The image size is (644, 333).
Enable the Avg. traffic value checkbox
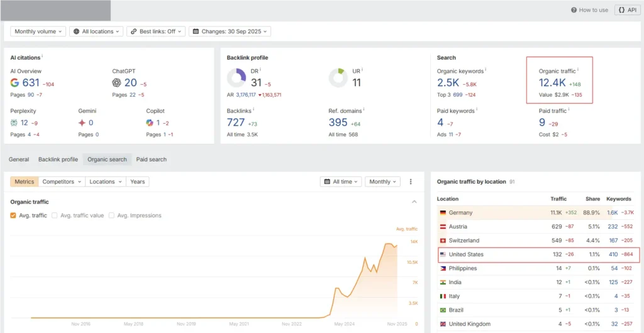(55, 216)
